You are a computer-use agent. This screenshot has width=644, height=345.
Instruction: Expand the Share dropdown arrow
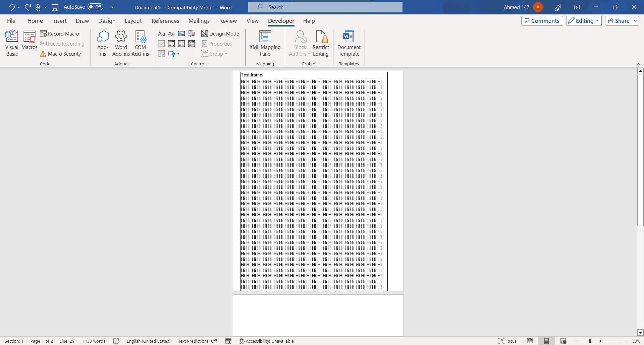click(635, 21)
